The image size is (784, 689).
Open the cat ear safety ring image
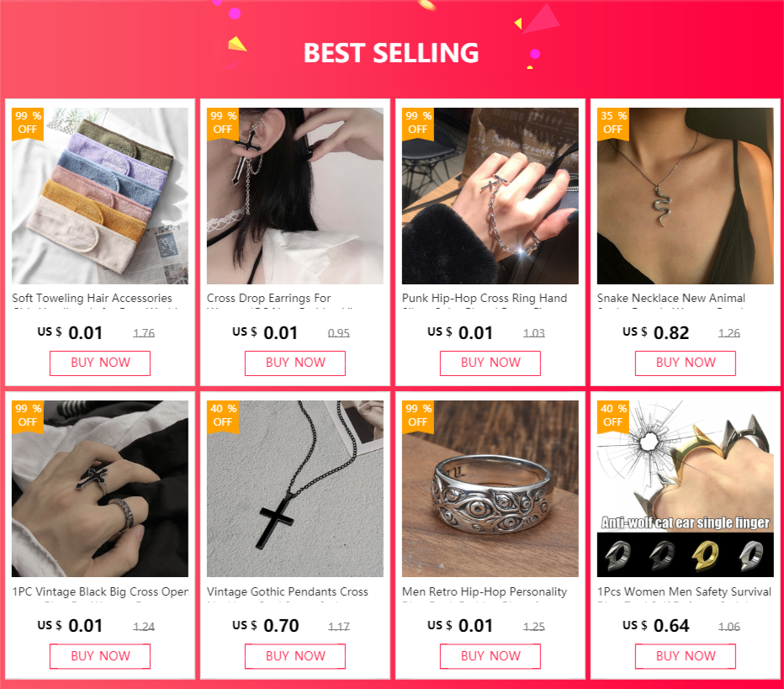[685, 489]
